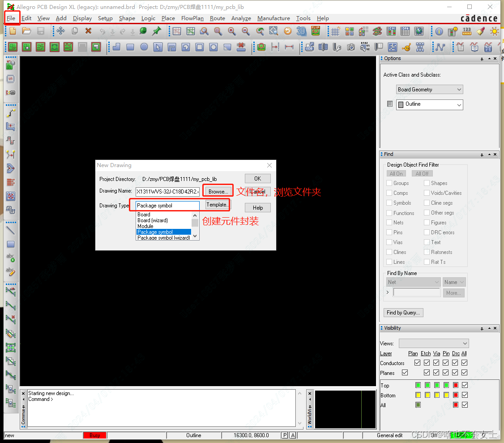Viewport: 504px width, 443px height.
Task: Click the All On filter button
Action: (396, 173)
